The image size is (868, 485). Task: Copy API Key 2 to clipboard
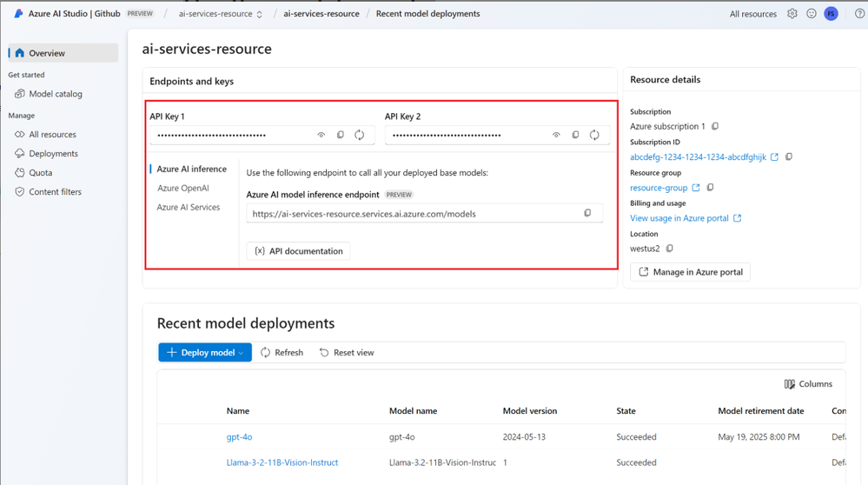pyautogui.click(x=575, y=135)
